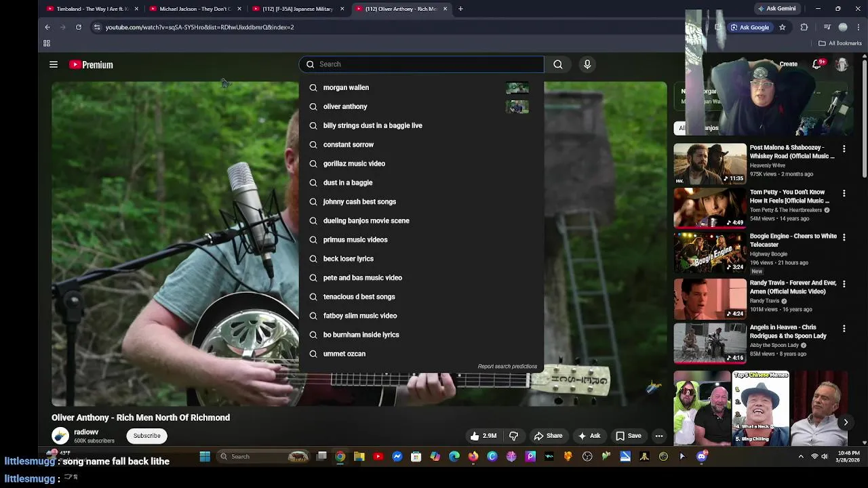This screenshot has width=868, height=488.
Task: Open a new browser tab
Action: click(x=460, y=9)
